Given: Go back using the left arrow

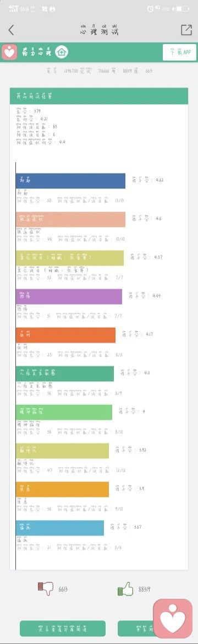Looking at the screenshot, I should pos(11,30).
